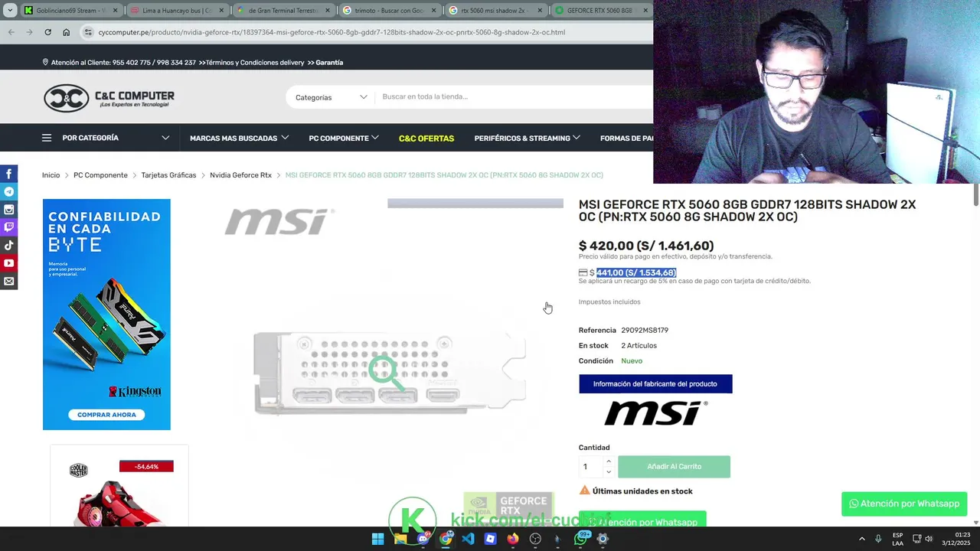Go to Nvidia Geforce Rtx breadcrumb
Screen dimensions: 980x551
240,175
